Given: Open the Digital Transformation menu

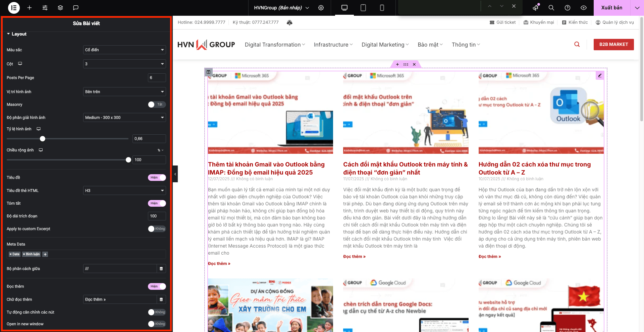Looking at the screenshot, I should (275, 45).
